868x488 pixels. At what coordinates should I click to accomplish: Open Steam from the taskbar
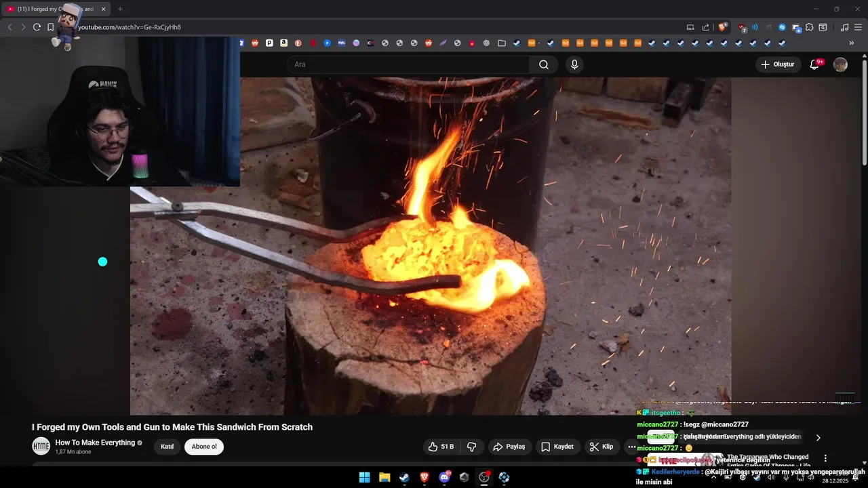coord(404,477)
